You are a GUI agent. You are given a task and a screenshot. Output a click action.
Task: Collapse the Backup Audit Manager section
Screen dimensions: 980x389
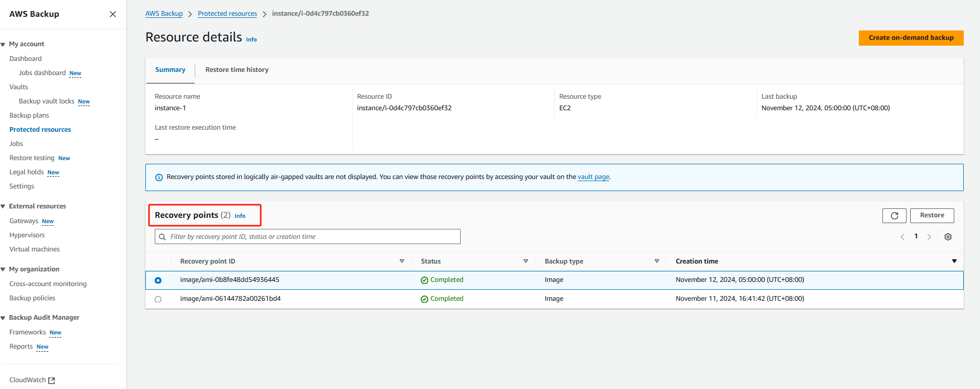coord(3,318)
